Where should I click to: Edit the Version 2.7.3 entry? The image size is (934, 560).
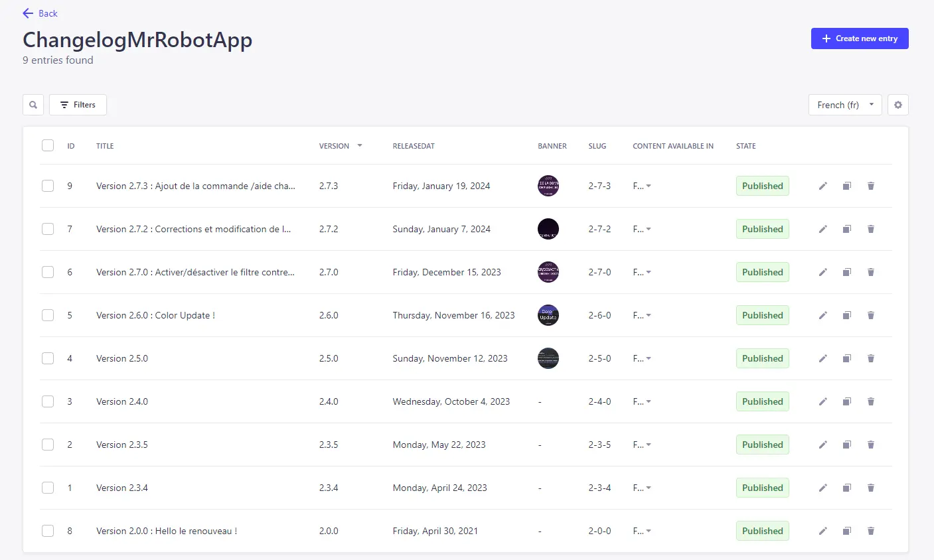822,186
